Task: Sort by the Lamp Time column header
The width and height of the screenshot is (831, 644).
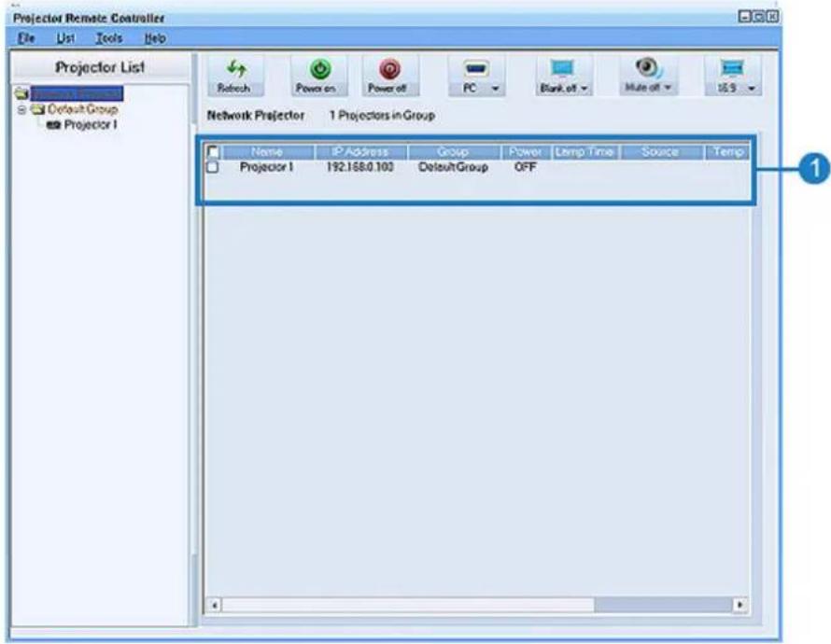Action: pos(585,152)
